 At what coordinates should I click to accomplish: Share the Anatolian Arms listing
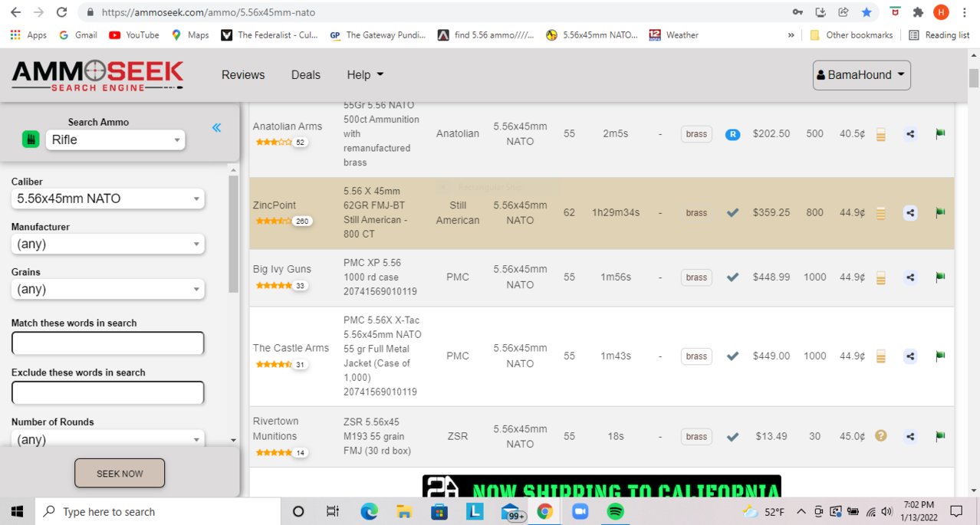[910, 133]
